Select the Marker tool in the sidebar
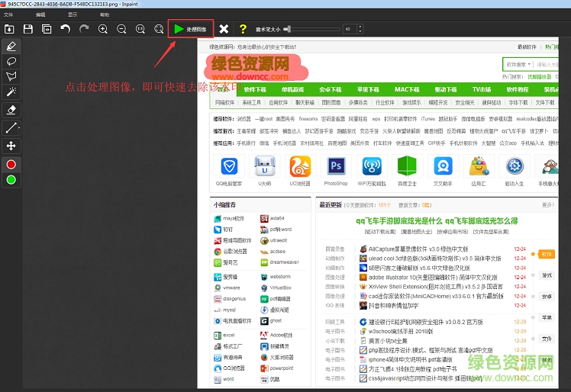Viewport: 571px width, 392px height. [x=11, y=46]
